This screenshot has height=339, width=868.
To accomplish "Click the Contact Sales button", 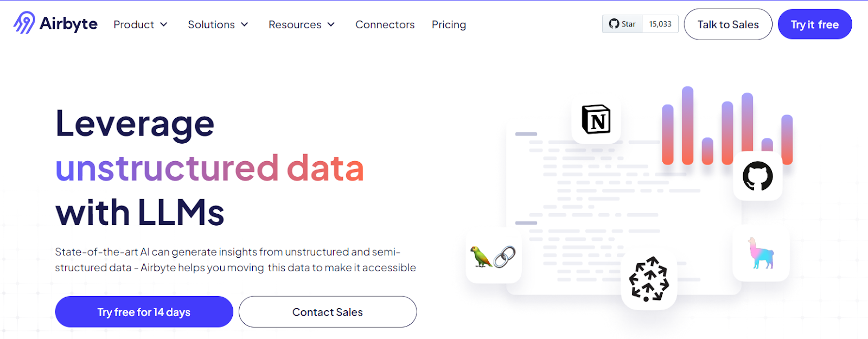I will (328, 312).
